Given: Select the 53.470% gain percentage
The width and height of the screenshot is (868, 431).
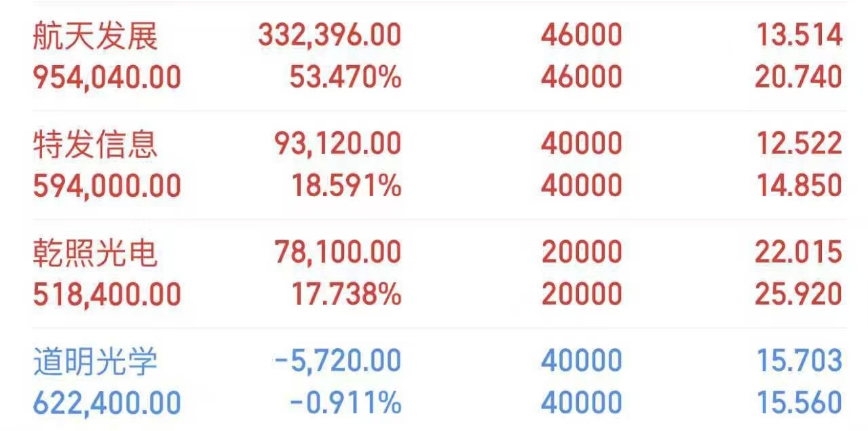Looking at the screenshot, I should point(345,78).
